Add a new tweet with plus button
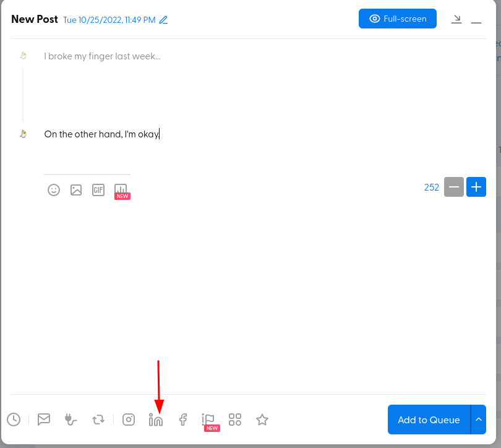The image size is (501, 448). tap(476, 187)
